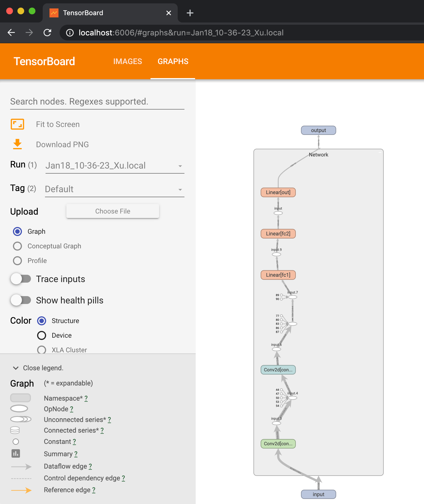Screen dimensions: 424x504
Task: Enable Show health pills
Action: pyautogui.click(x=21, y=300)
